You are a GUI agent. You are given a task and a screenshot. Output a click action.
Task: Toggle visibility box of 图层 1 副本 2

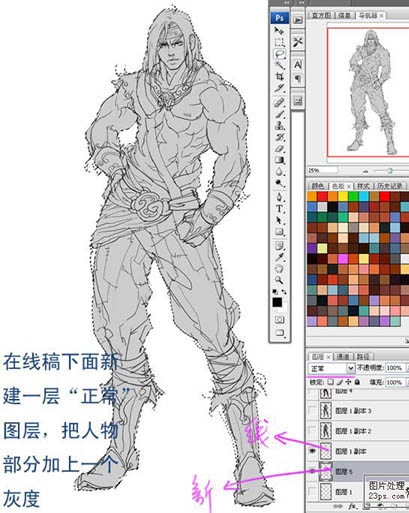tap(312, 431)
